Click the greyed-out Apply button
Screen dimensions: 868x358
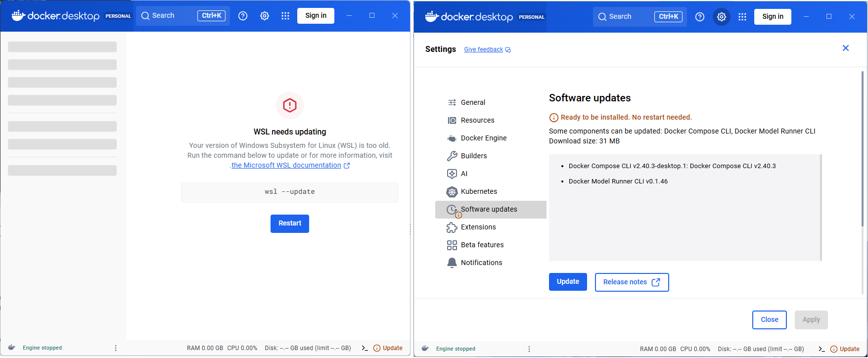coord(811,320)
